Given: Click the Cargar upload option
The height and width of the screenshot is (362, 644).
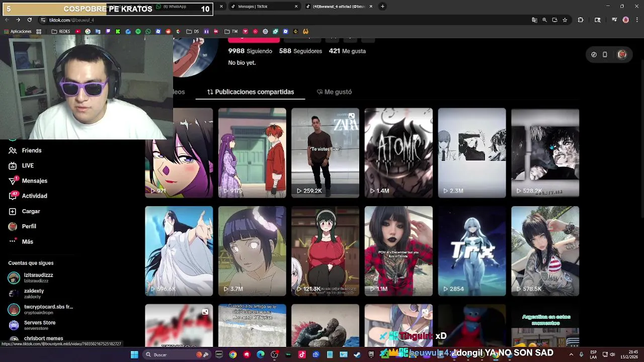Looking at the screenshot, I should pyautogui.click(x=24, y=211).
